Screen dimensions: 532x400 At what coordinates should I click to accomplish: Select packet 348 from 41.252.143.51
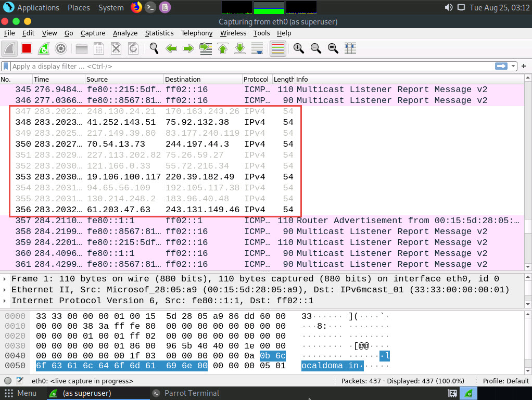(x=262, y=122)
